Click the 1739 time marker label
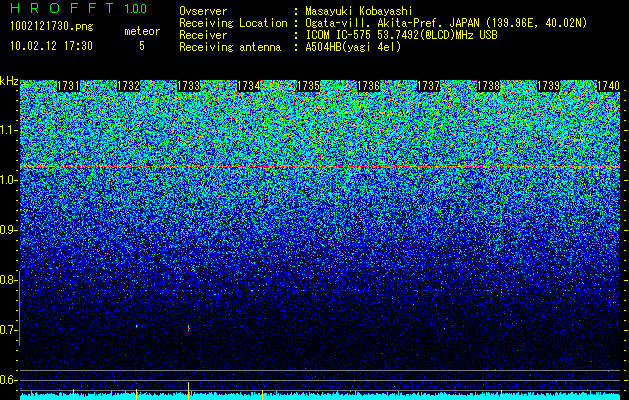This screenshot has width=629, height=400. 548,86
